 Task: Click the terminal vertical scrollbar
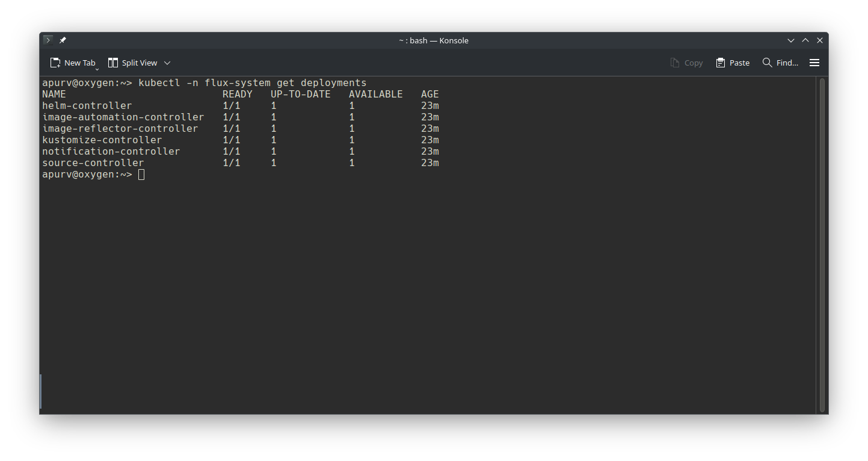tap(822, 241)
